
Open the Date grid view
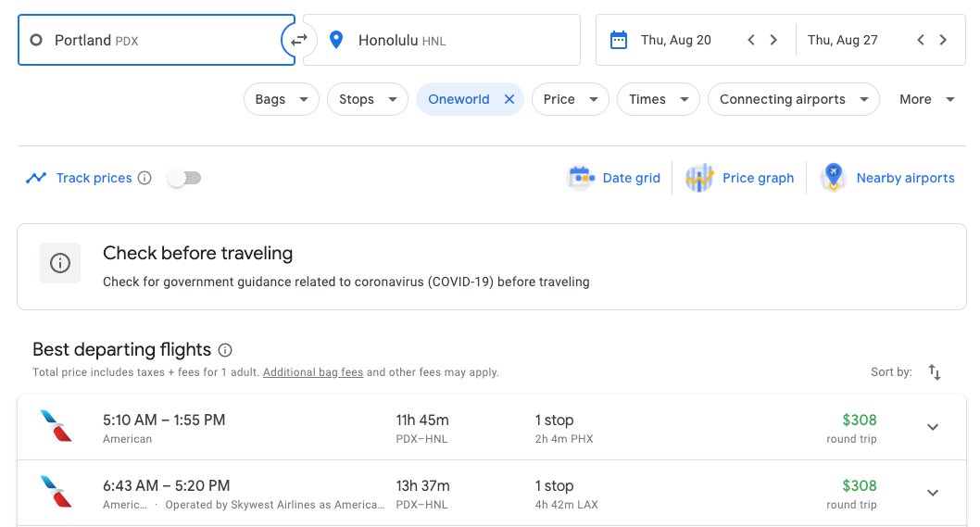pyautogui.click(x=615, y=178)
